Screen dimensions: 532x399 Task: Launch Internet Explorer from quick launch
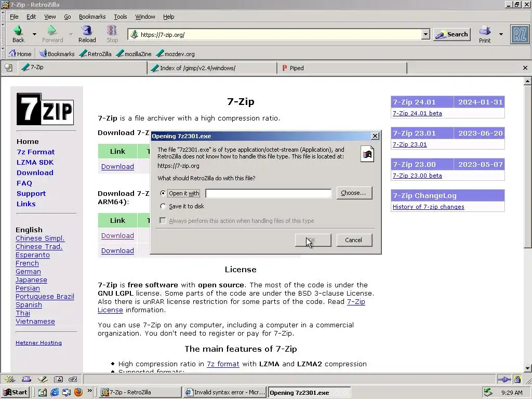[x=54, y=392]
